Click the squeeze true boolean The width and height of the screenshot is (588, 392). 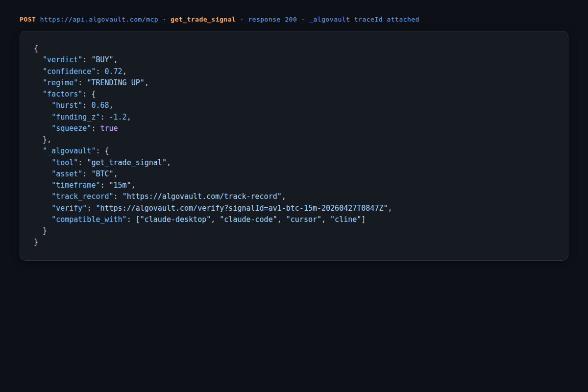pos(109,128)
